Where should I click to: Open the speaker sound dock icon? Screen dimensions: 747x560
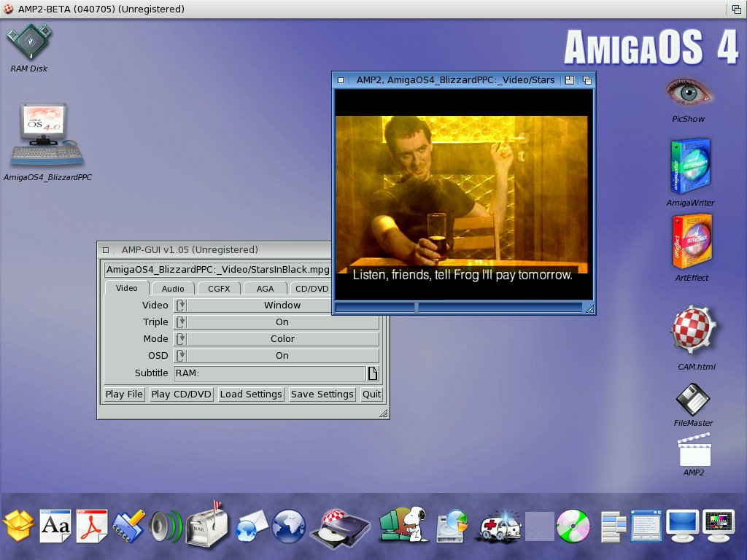[x=165, y=526]
